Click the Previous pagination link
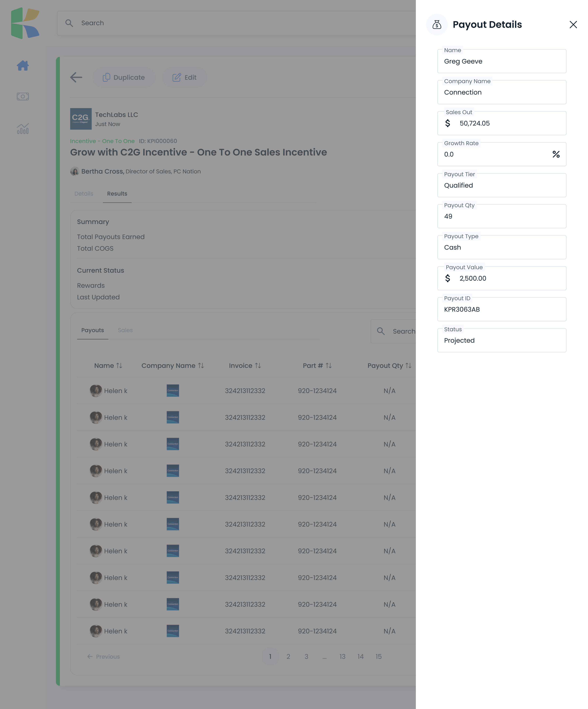588x709 pixels. tap(104, 656)
